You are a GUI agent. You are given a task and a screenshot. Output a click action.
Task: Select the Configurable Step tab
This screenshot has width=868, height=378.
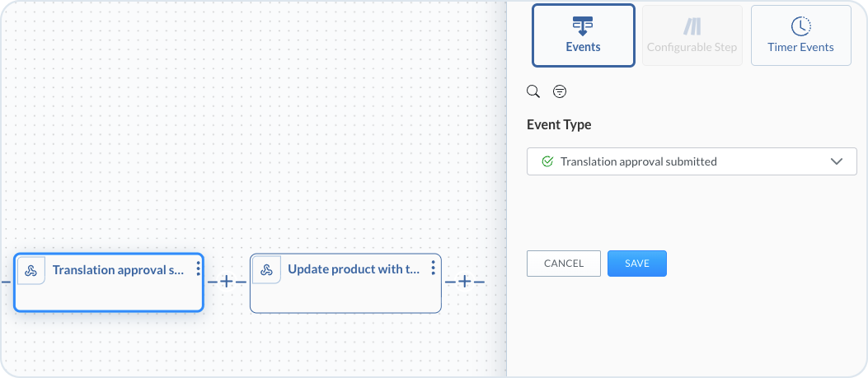pyautogui.click(x=692, y=35)
